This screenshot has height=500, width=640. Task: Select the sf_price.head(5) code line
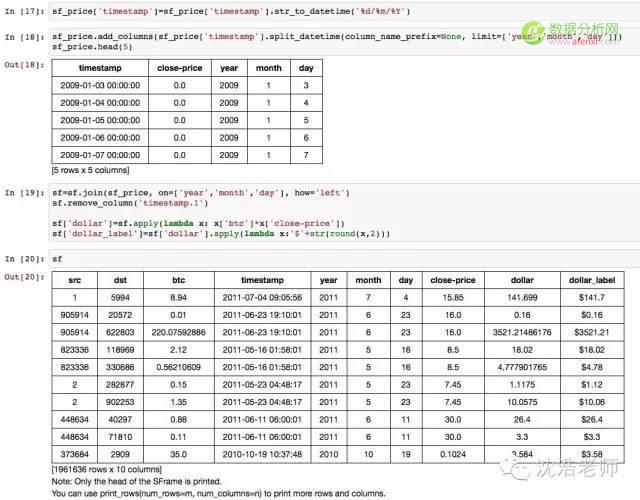(92, 47)
